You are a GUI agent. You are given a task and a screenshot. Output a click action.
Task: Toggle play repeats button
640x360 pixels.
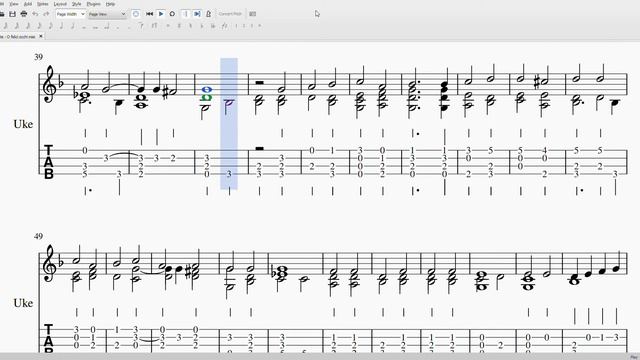185,14
